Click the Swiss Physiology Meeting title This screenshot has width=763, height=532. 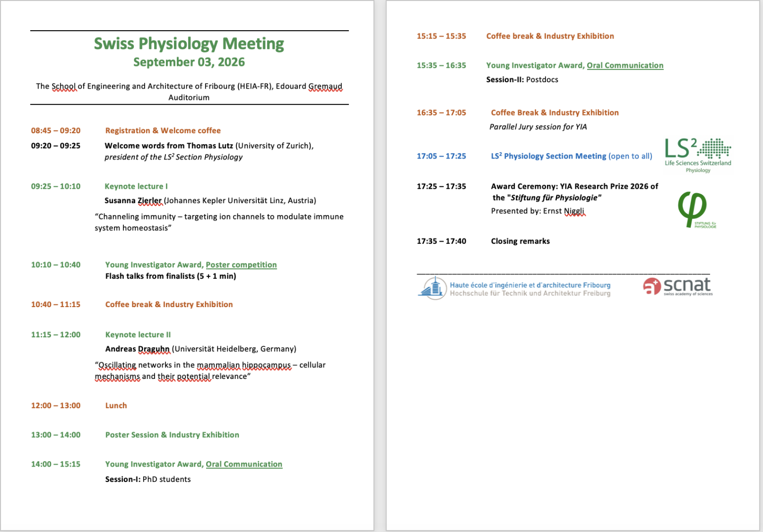pyautogui.click(x=189, y=44)
